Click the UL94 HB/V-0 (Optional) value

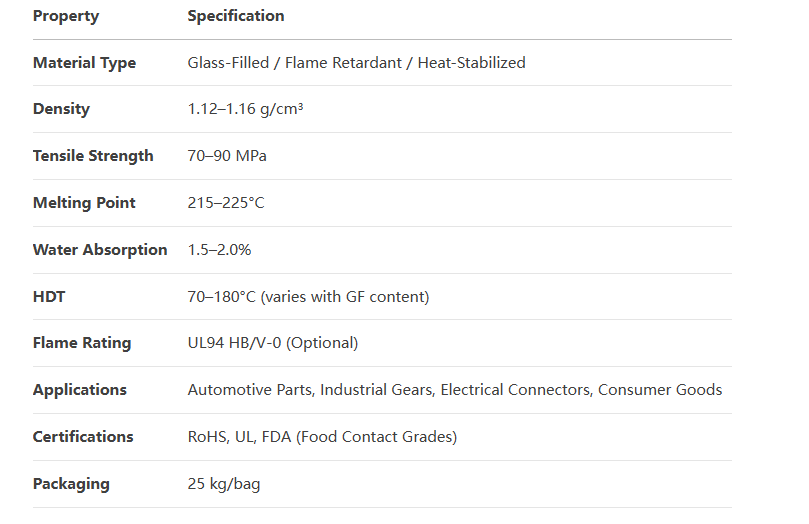pyautogui.click(x=272, y=343)
